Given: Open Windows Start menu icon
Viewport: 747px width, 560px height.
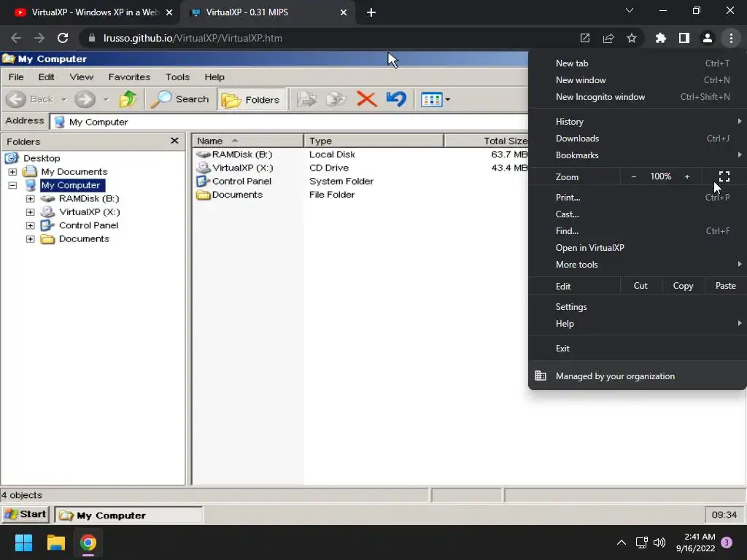Looking at the screenshot, I should pyautogui.click(x=23, y=542).
